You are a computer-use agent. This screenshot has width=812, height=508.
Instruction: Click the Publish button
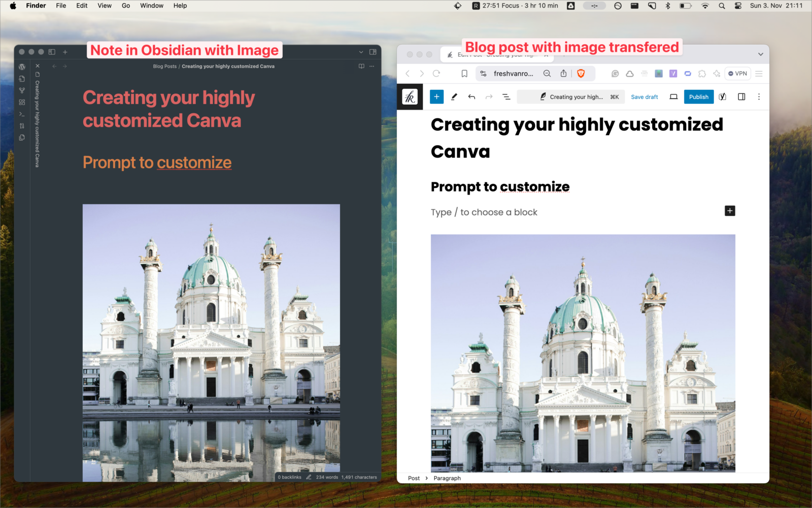pos(699,97)
